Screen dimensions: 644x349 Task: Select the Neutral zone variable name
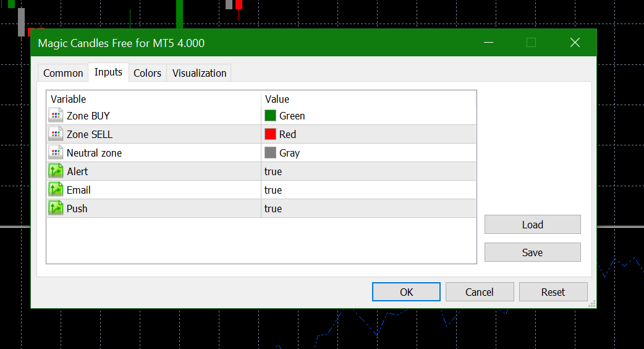coord(94,153)
